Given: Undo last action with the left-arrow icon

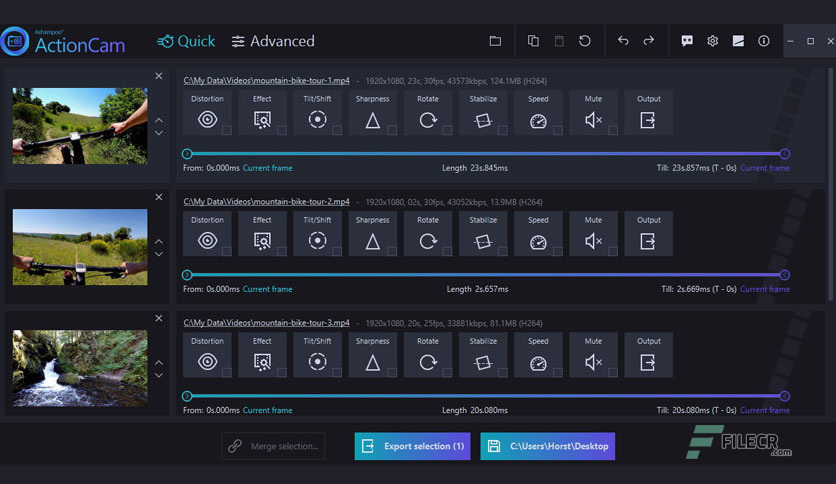Looking at the screenshot, I should (x=623, y=41).
